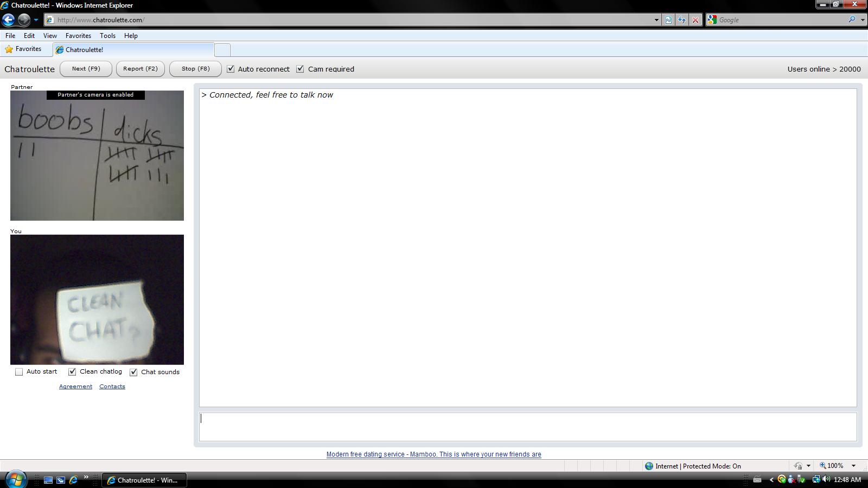
Task: Click the Next (F9) button
Action: click(86, 69)
